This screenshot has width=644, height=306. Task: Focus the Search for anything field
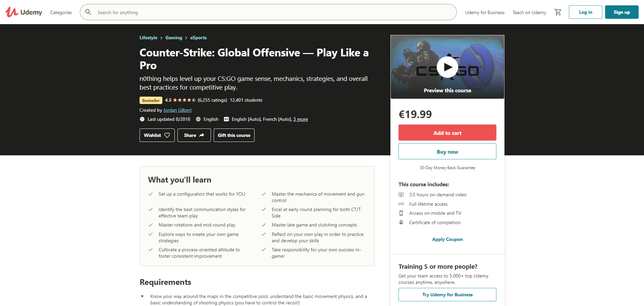[268, 12]
